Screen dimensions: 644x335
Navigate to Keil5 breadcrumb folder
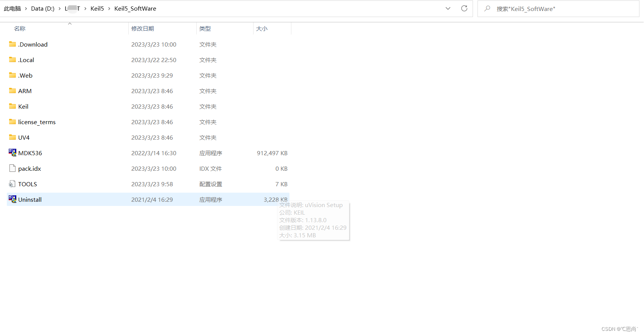[x=97, y=9]
